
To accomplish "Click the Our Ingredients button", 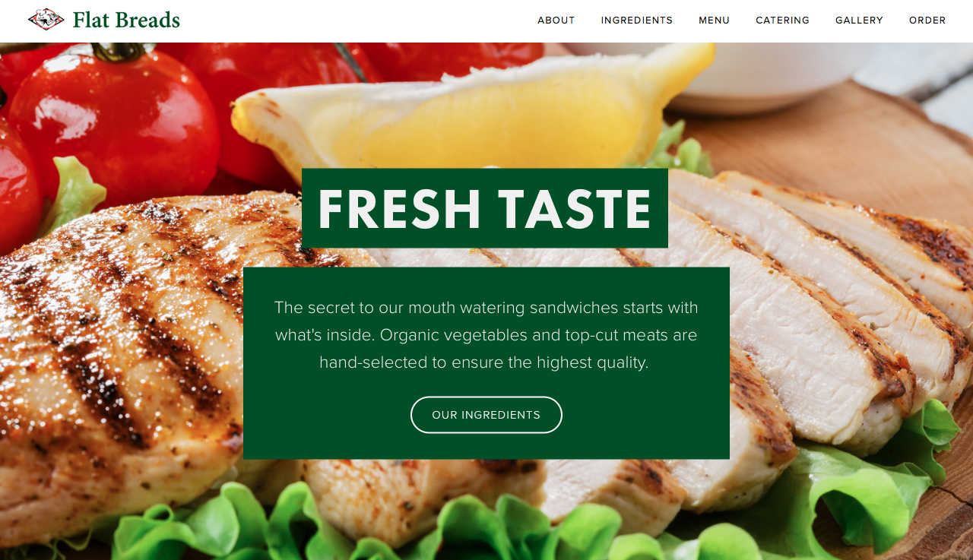I will [x=486, y=415].
